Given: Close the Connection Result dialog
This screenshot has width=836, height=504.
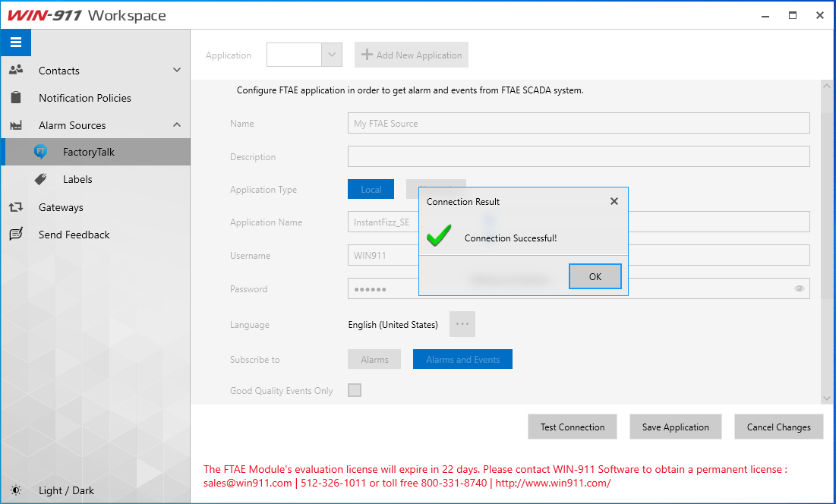Looking at the screenshot, I should pos(614,201).
